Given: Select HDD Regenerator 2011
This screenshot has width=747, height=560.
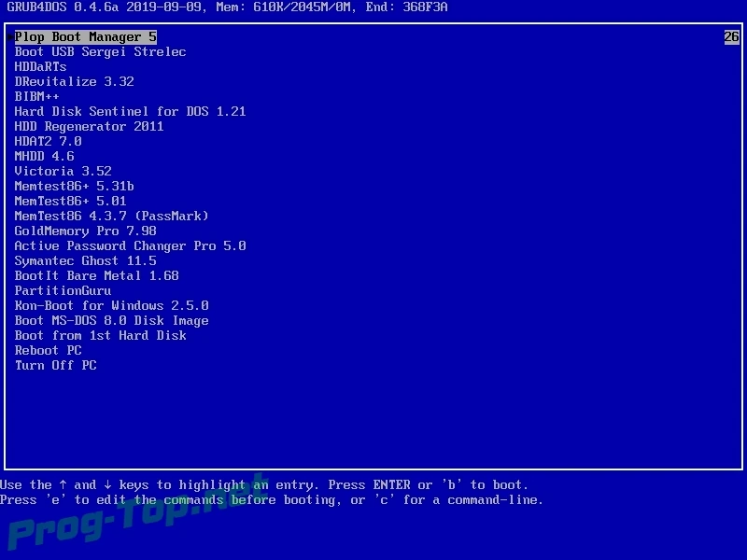Looking at the screenshot, I should click(89, 126).
